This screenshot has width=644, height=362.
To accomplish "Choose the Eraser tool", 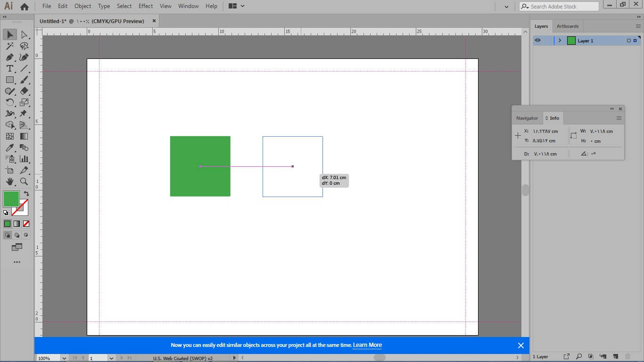I will click(x=24, y=91).
